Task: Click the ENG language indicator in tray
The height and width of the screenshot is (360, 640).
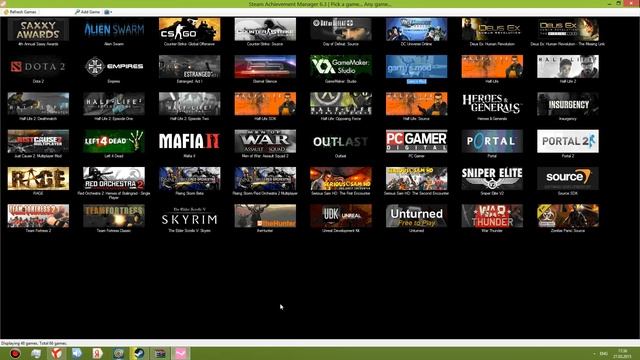Action: (x=604, y=353)
